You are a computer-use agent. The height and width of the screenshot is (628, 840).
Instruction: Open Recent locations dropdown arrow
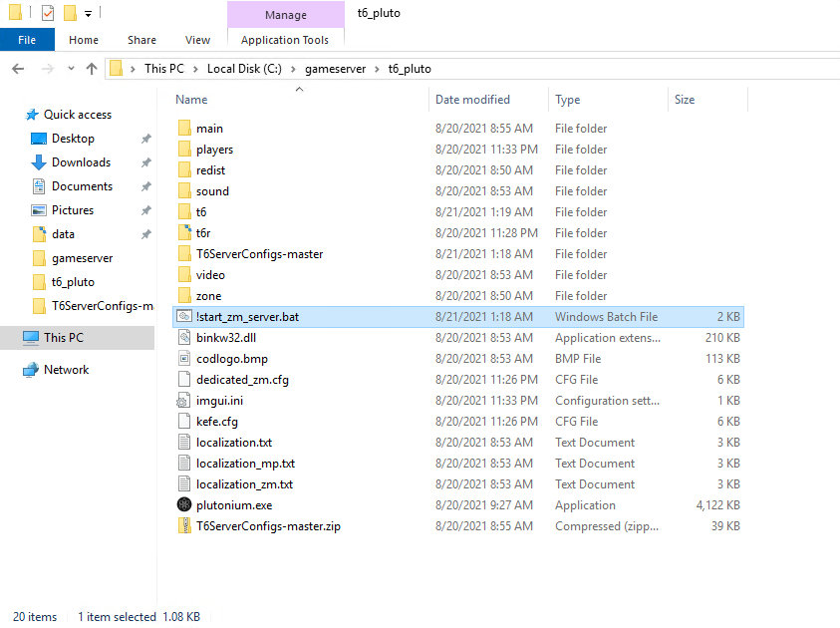pos(71,69)
